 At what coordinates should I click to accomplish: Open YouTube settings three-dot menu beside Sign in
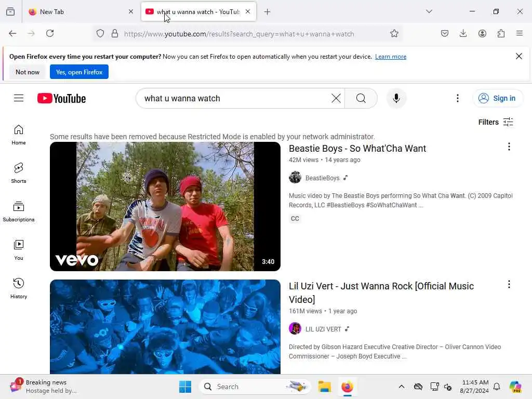457,98
